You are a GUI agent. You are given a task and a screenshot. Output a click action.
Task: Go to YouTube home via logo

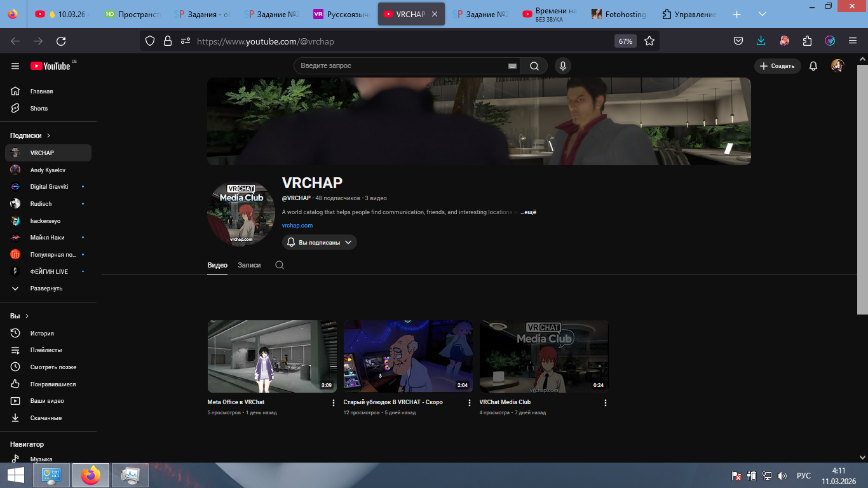50,66
